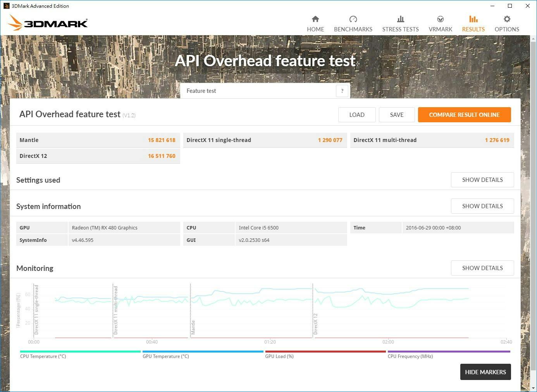Viewport: 537px width, 392px height.
Task: Click the 3DMark logo
Action: click(48, 23)
